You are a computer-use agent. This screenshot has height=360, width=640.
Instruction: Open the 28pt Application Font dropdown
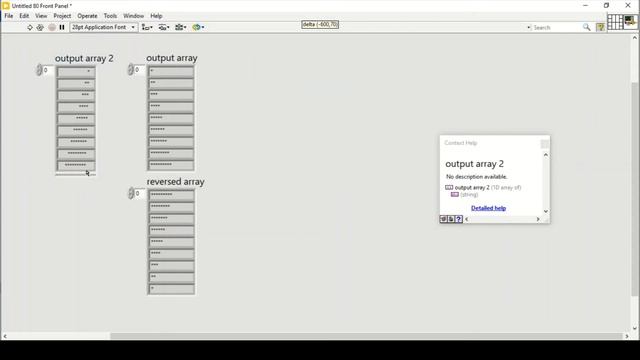click(x=104, y=27)
